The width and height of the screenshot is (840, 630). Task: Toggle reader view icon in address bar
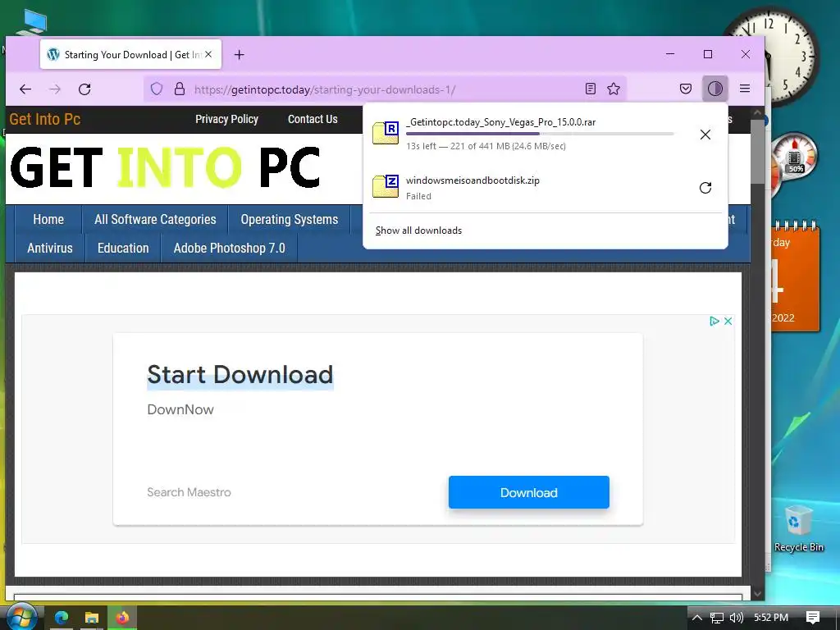(591, 89)
